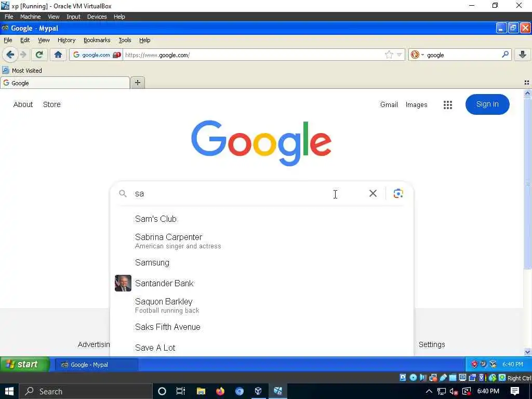Open File Explorer from the Windows taskbar

point(201,391)
